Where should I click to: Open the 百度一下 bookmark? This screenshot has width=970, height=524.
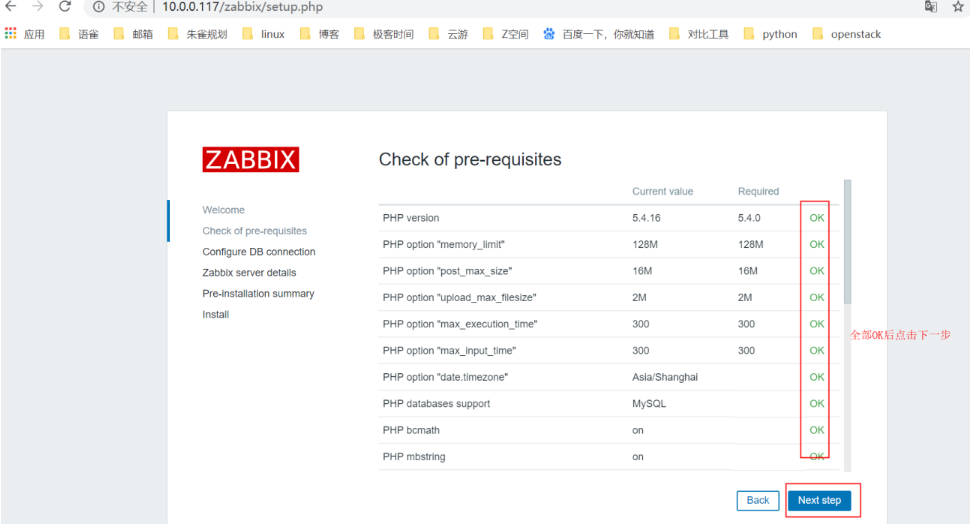599,34
